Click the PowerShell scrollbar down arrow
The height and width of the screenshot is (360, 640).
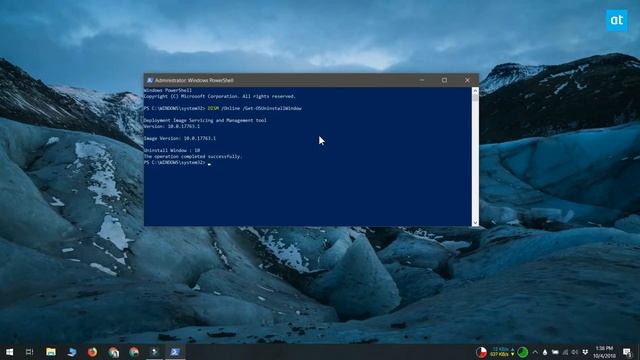point(475,222)
